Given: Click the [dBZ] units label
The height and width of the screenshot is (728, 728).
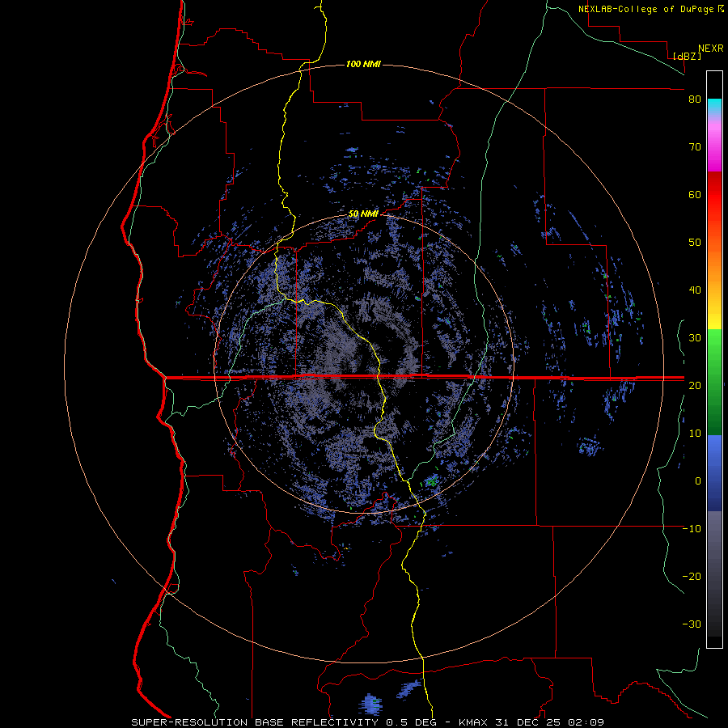Looking at the screenshot, I should click(x=687, y=56).
